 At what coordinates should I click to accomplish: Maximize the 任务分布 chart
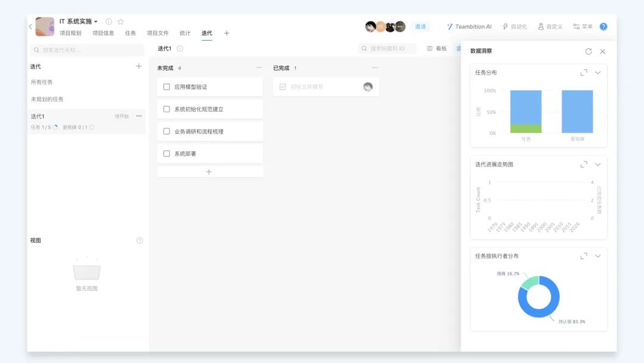(x=584, y=73)
